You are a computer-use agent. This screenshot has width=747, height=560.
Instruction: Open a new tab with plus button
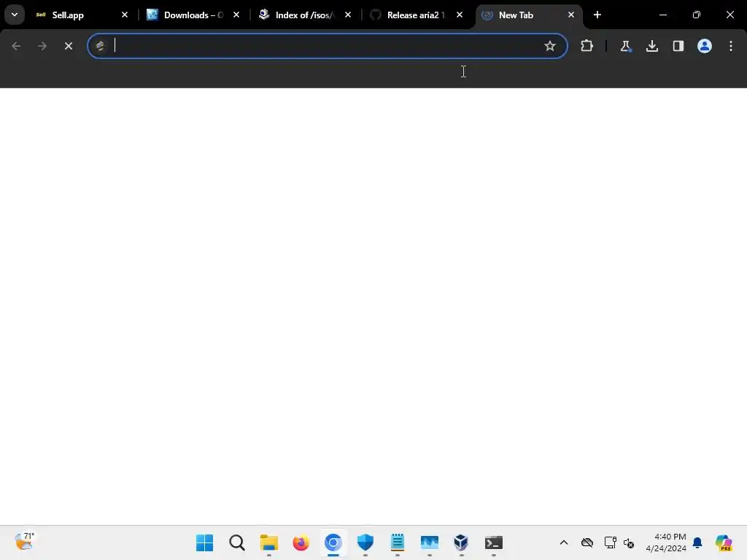point(597,15)
